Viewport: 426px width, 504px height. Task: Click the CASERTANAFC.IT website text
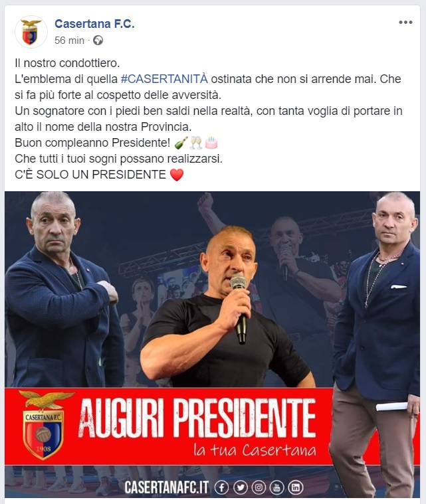click(x=167, y=487)
